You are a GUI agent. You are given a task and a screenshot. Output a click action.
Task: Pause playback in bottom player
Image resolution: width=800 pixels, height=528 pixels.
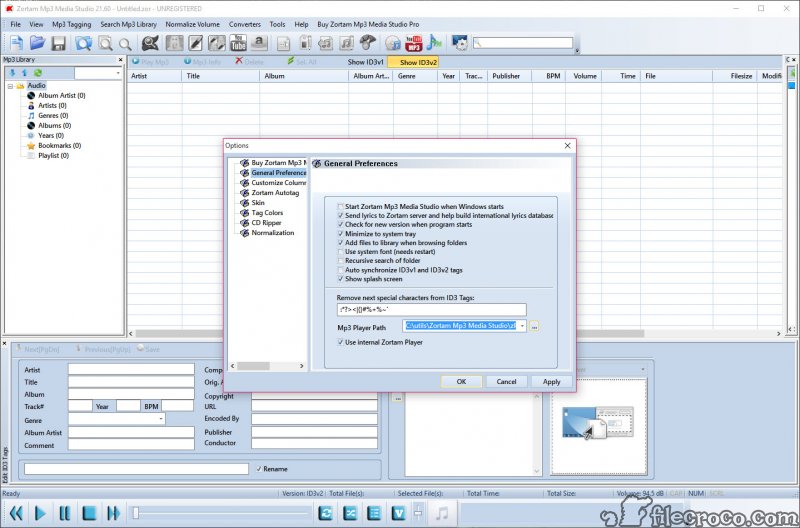pos(65,513)
